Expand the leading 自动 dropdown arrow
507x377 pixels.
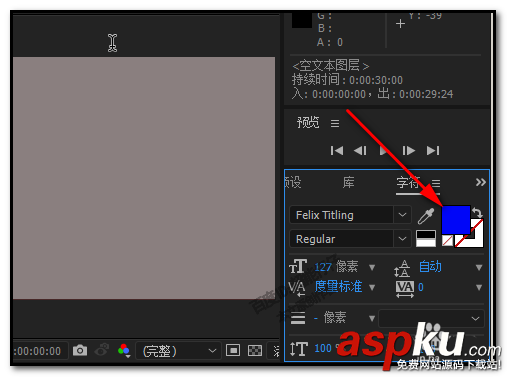click(x=479, y=267)
